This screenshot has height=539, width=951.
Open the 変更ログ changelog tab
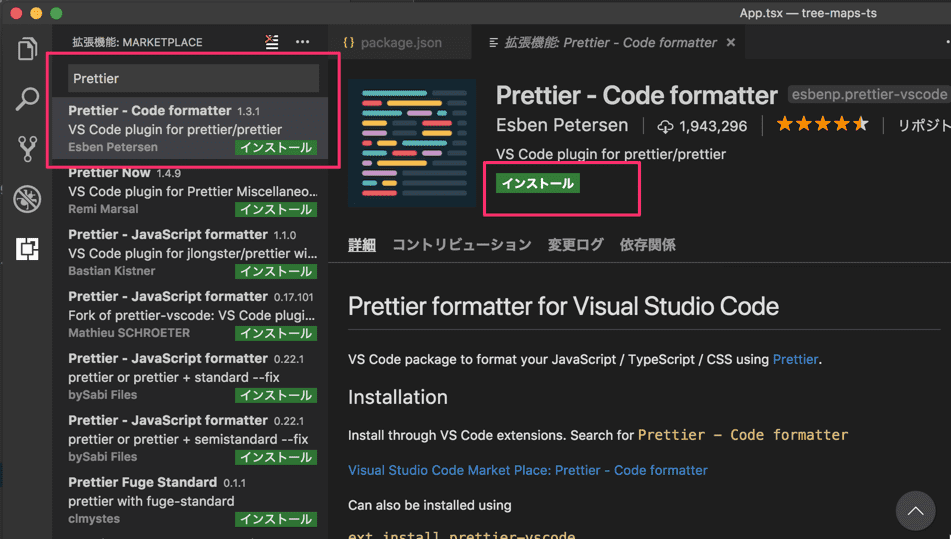[x=575, y=245]
